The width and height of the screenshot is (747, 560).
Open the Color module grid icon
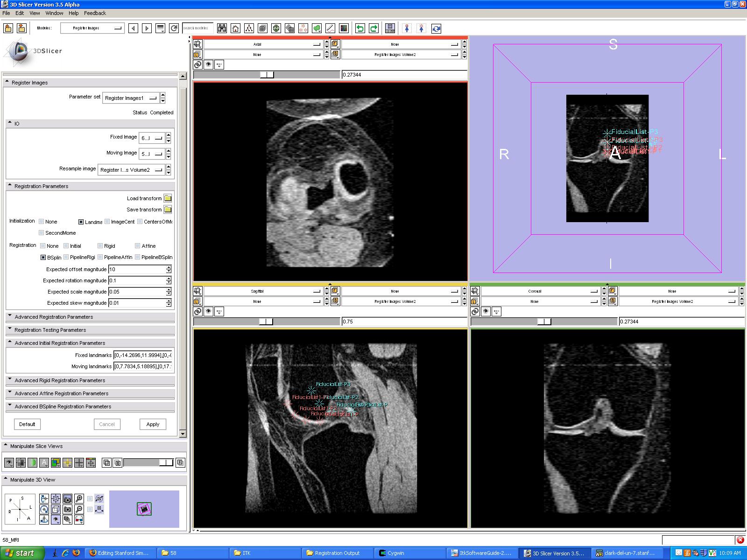pyautogui.click(x=344, y=28)
